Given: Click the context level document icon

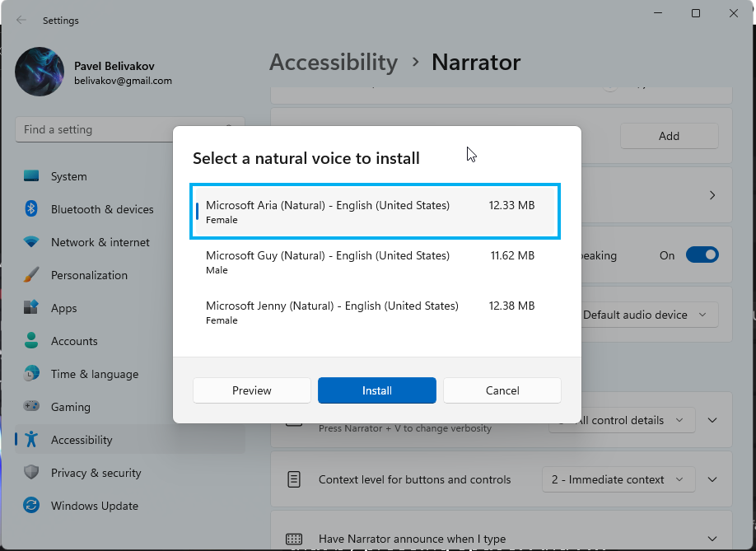Looking at the screenshot, I should pos(294,479).
